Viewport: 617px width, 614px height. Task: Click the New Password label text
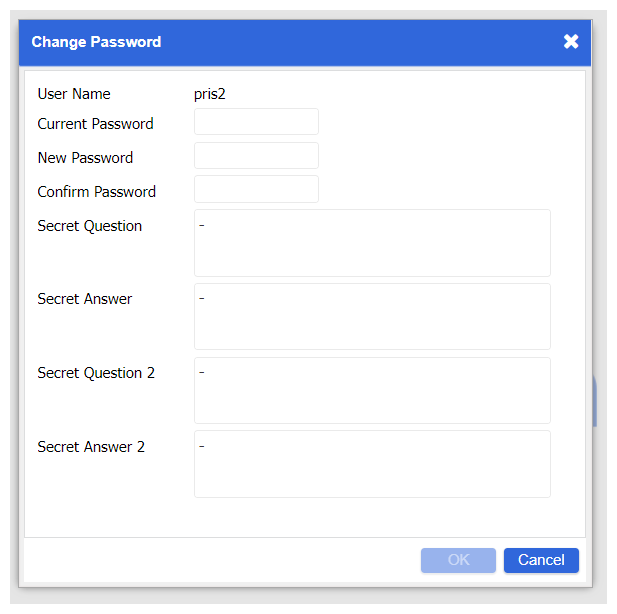pyautogui.click(x=85, y=158)
